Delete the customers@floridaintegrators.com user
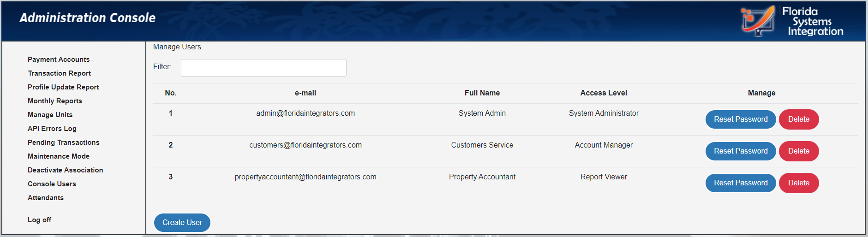The width and height of the screenshot is (868, 237). coord(798,151)
